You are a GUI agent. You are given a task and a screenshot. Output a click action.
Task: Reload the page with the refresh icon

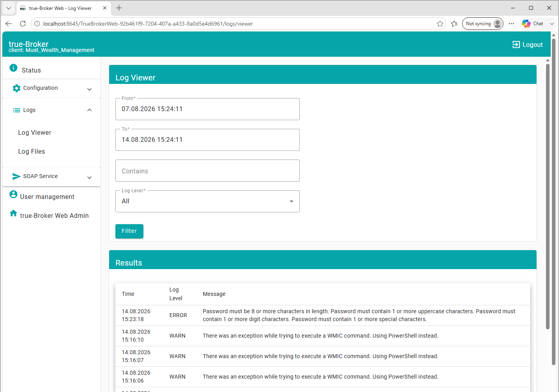(x=23, y=24)
